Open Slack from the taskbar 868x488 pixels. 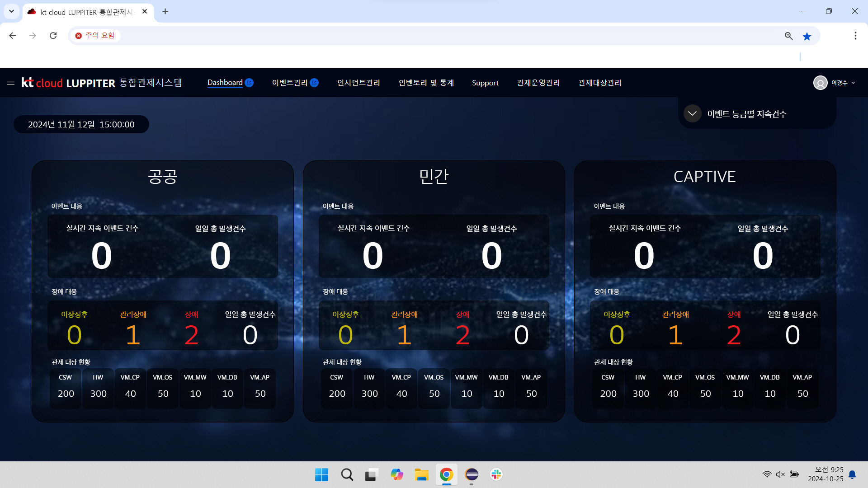(x=496, y=474)
